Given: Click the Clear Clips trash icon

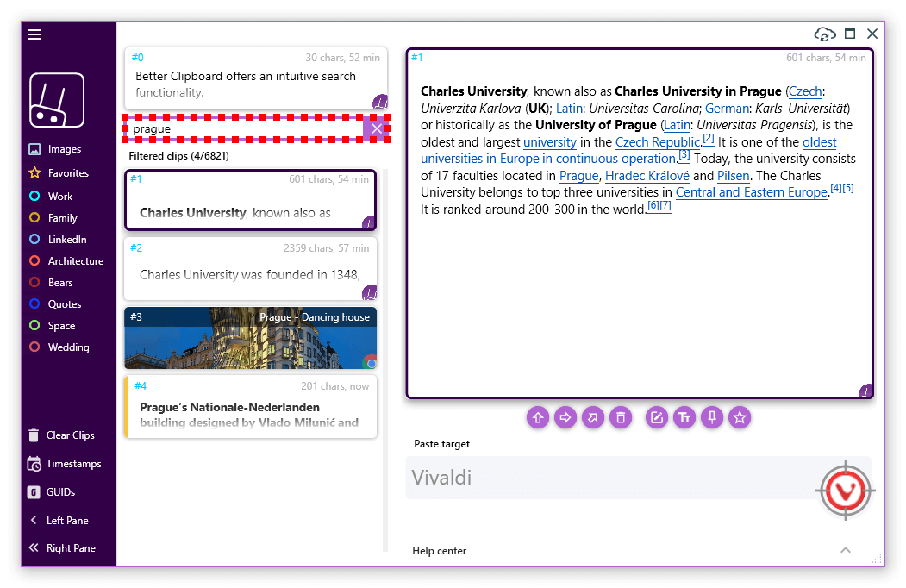Looking at the screenshot, I should pos(34,435).
